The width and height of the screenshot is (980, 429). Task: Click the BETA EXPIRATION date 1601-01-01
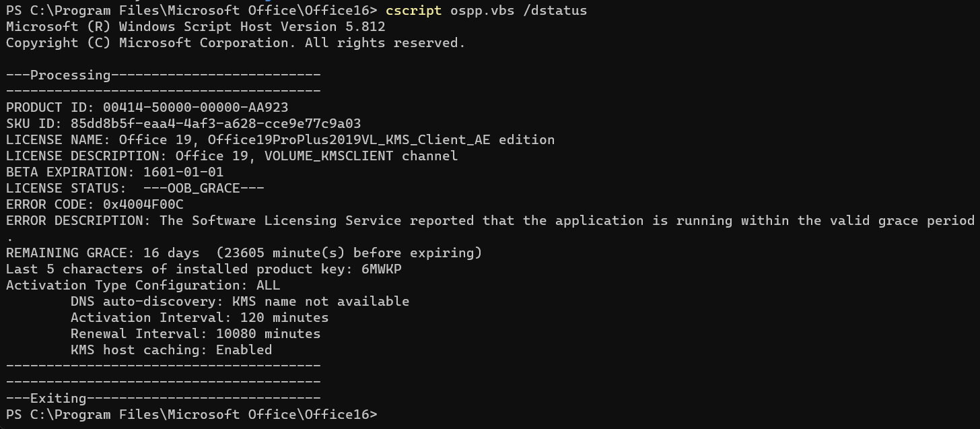pos(183,172)
